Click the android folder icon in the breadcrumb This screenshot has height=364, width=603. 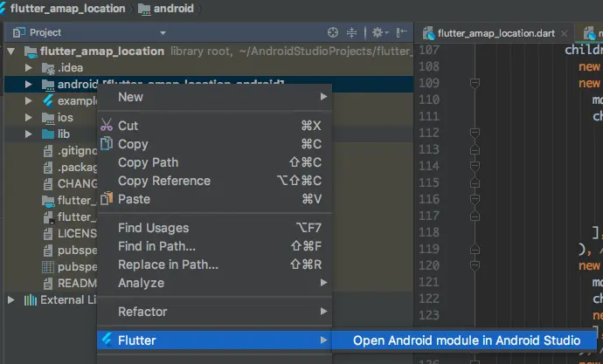(144, 9)
